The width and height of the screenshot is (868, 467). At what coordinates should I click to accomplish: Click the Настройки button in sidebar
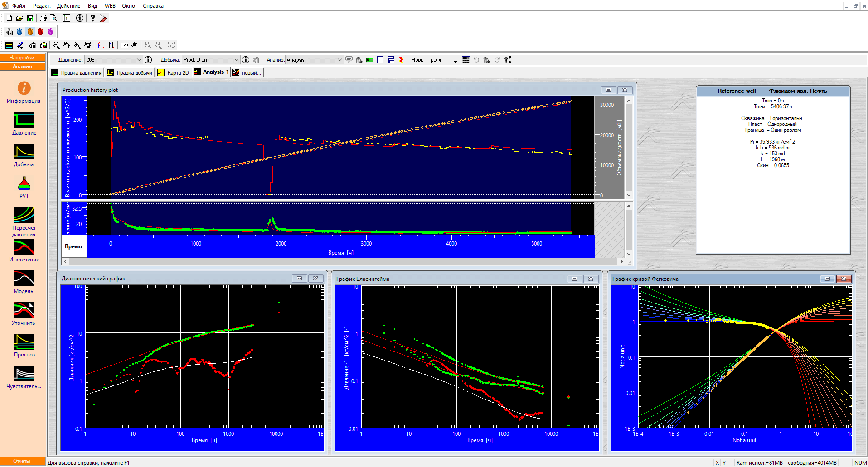(x=23, y=58)
